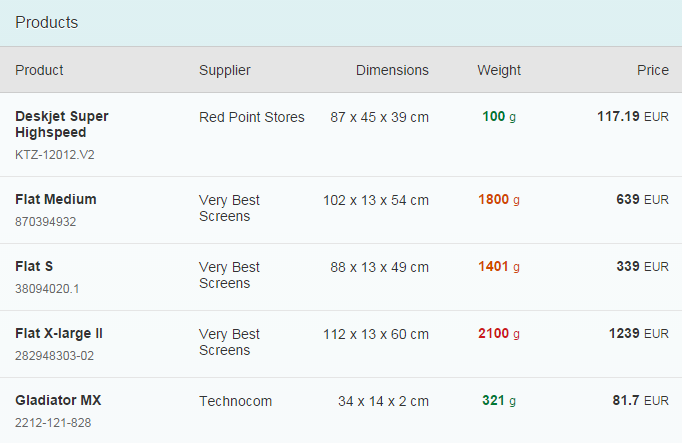Click product ID KTZ-12012.V2
Screen dimensions: 682x443
(55, 155)
